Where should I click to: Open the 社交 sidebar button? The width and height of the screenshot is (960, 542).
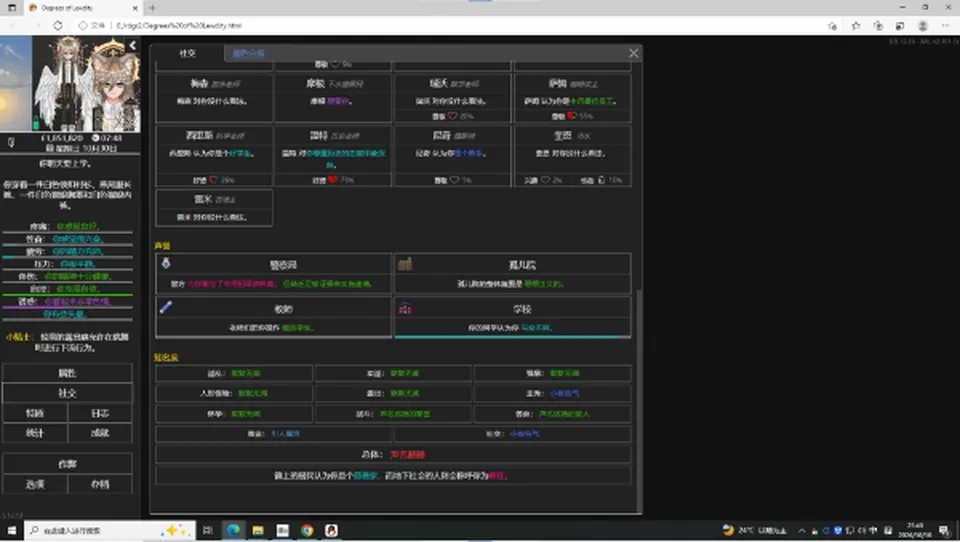pyautogui.click(x=67, y=393)
